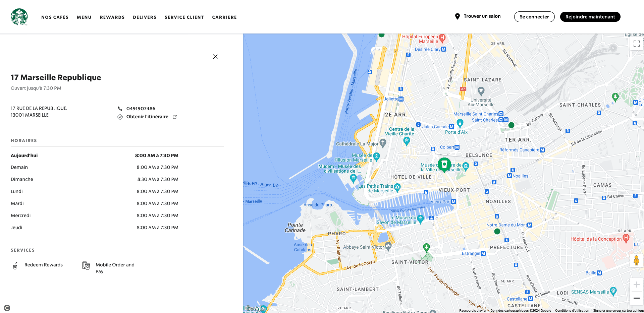Click the address 17 RUE DE LA REPUBLIQUE

39,108
